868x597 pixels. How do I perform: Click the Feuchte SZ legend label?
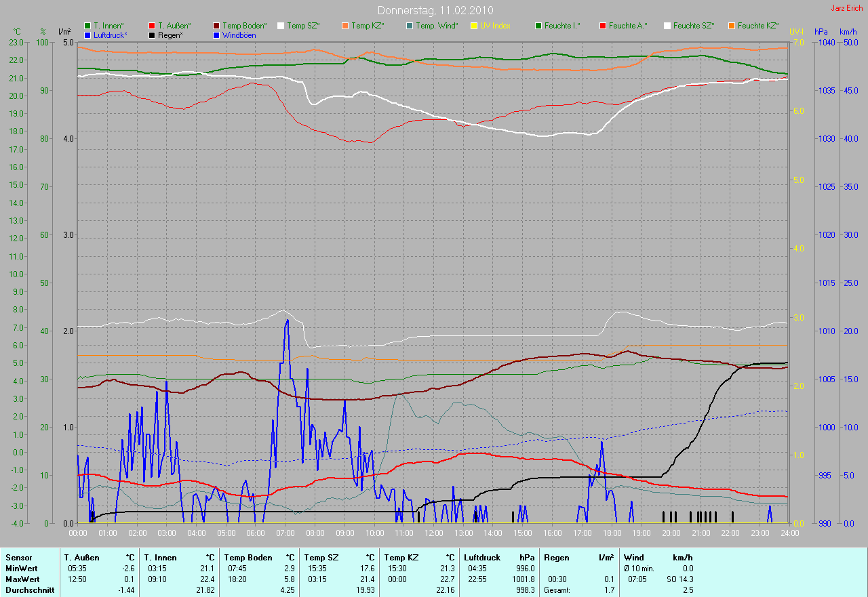pos(694,26)
